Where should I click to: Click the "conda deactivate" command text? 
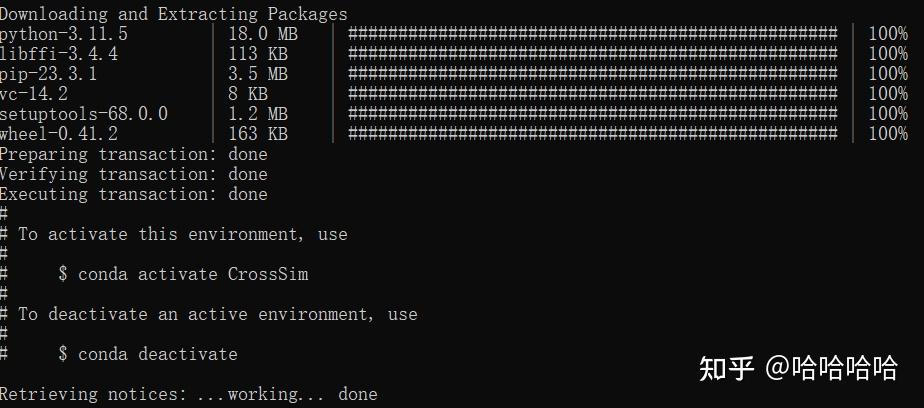pos(158,354)
